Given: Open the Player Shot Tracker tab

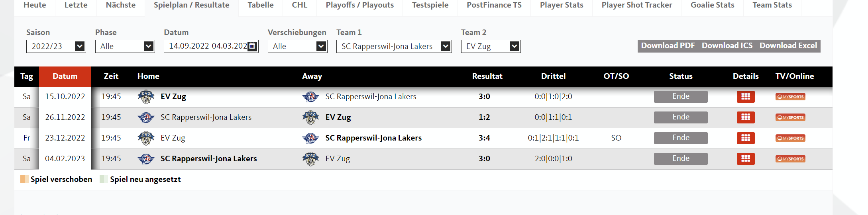Looking at the screenshot, I should (636, 5).
